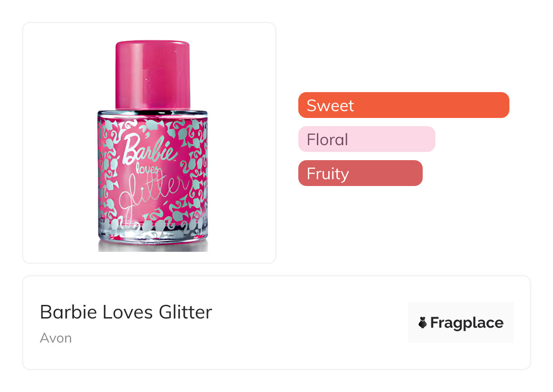Click the blank area of the product image card
This screenshot has height=392, width=553.
[x=59, y=136]
